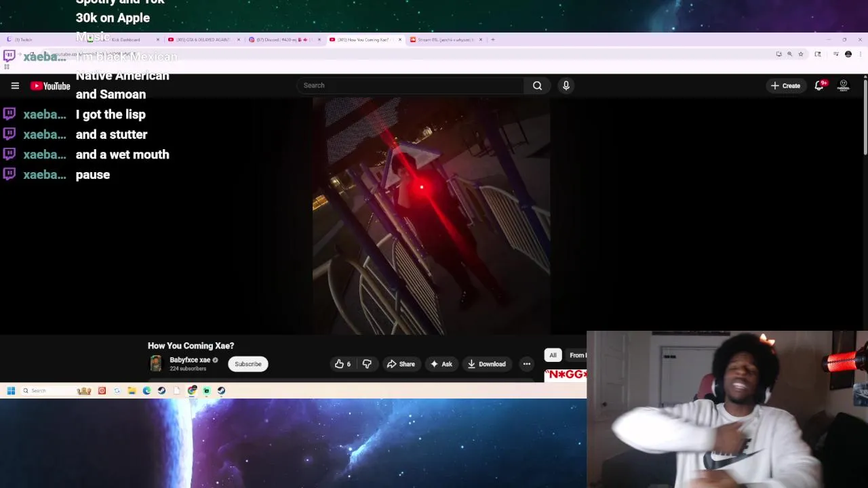Download the video

tap(486, 364)
